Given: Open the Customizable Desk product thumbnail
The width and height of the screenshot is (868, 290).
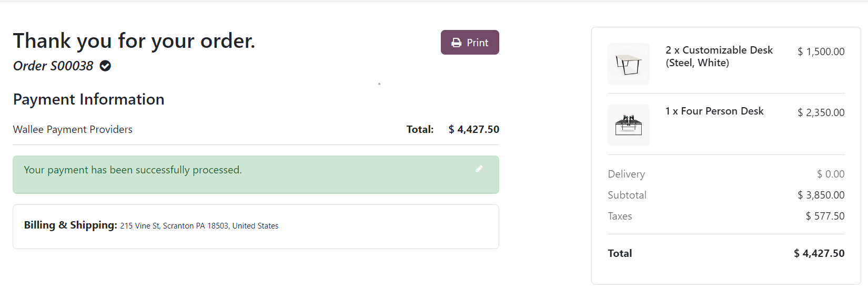Looking at the screenshot, I should [x=629, y=64].
